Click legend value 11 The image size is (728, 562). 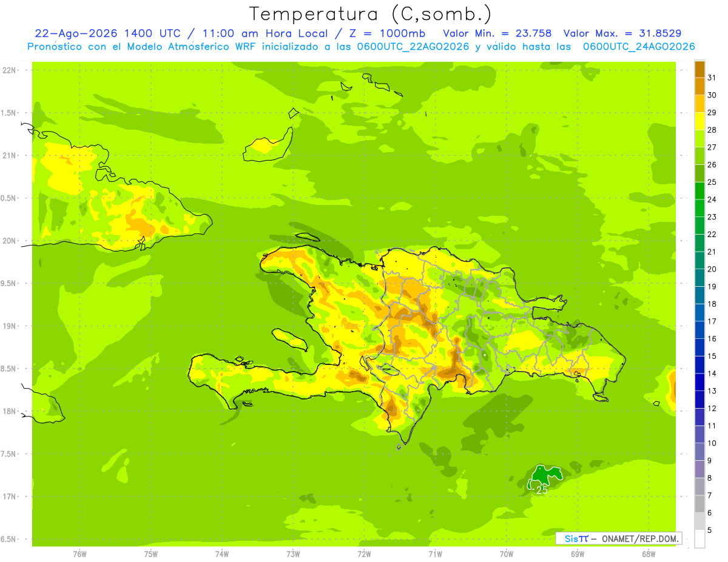(x=712, y=426)
